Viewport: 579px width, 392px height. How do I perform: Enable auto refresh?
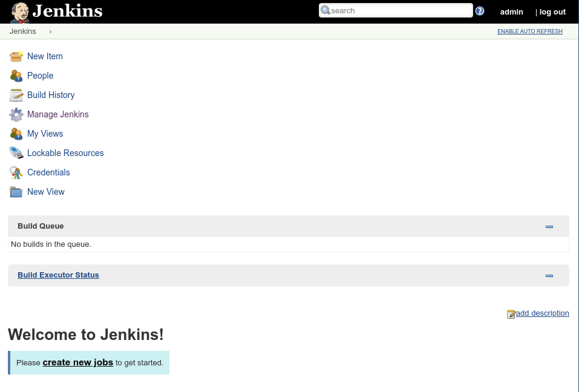(x=529, y=31)
